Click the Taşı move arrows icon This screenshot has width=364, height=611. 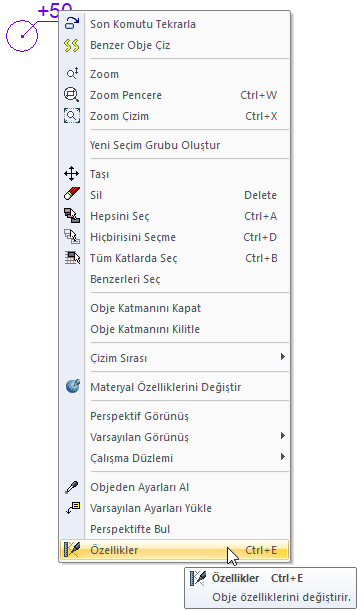[x=72, y=174]
